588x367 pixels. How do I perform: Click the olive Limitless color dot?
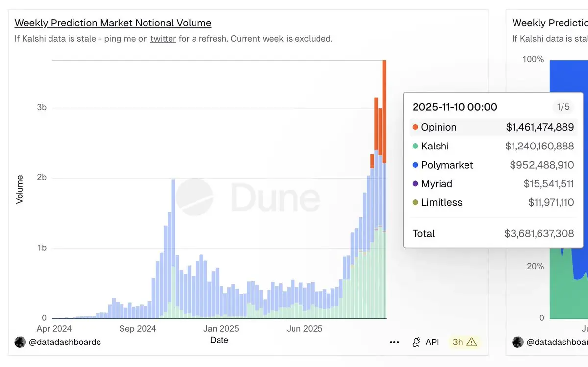(x=416, y=202)
